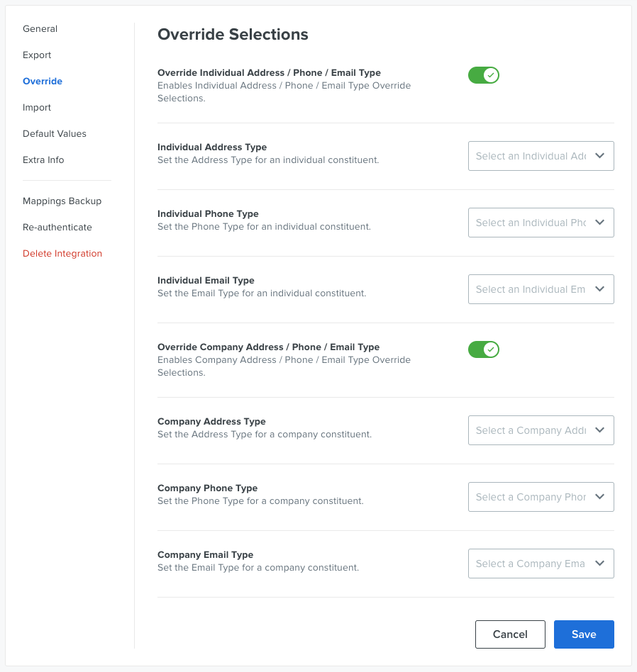Click the red Delete Integration link

pos(62,253)
